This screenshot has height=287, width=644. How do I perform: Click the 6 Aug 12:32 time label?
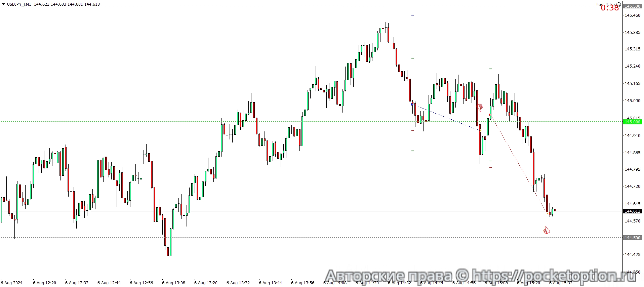(x=77, y=283)
